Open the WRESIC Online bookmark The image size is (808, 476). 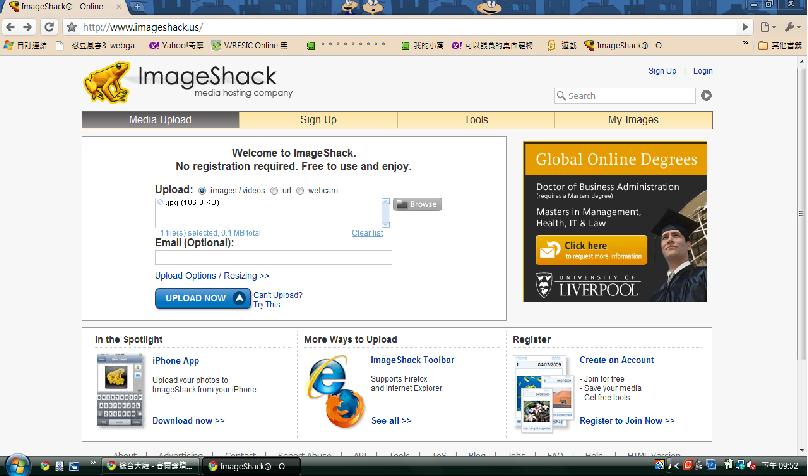tap(249, 45)
